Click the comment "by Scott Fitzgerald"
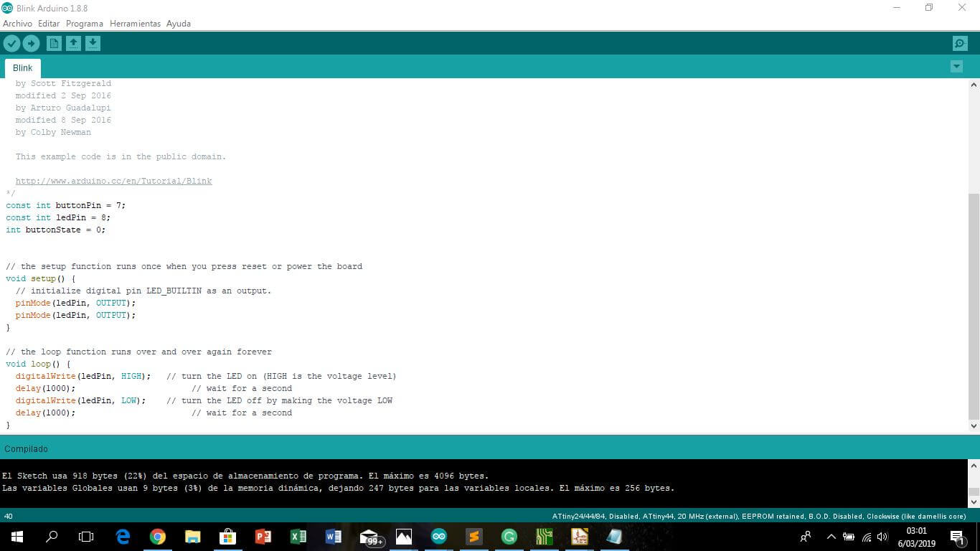 [63, 83]
